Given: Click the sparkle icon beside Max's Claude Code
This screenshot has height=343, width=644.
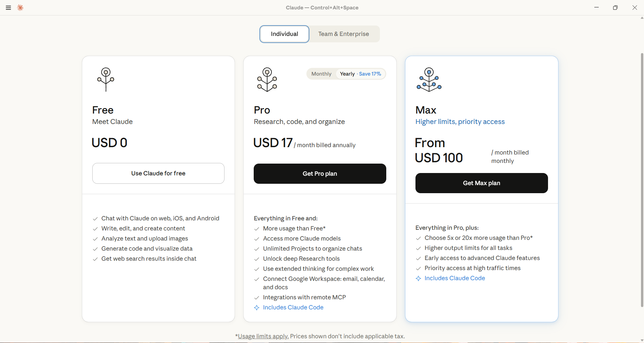Looking at the screenshot, I should [418, 278].
